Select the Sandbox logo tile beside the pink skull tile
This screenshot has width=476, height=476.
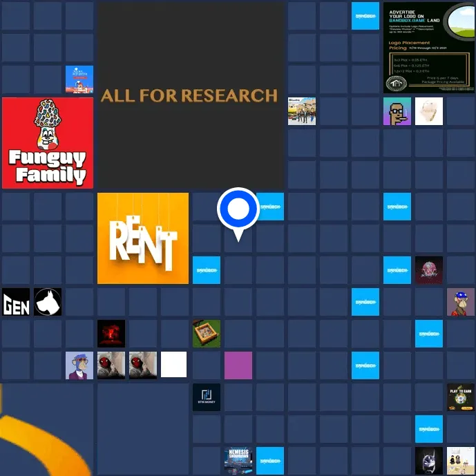coord(397,270)
